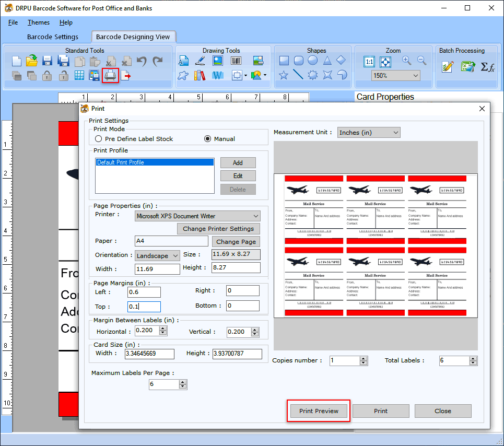The image size is (504, 446).
Task: Select the triangle shape tool
Action: click(327, 61)
